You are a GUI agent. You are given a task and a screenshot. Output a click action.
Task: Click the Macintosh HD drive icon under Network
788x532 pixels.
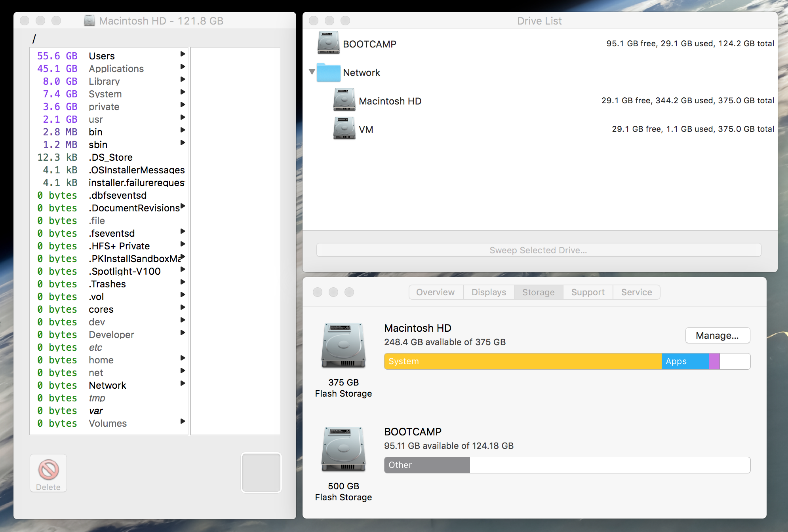pos(344,100)
